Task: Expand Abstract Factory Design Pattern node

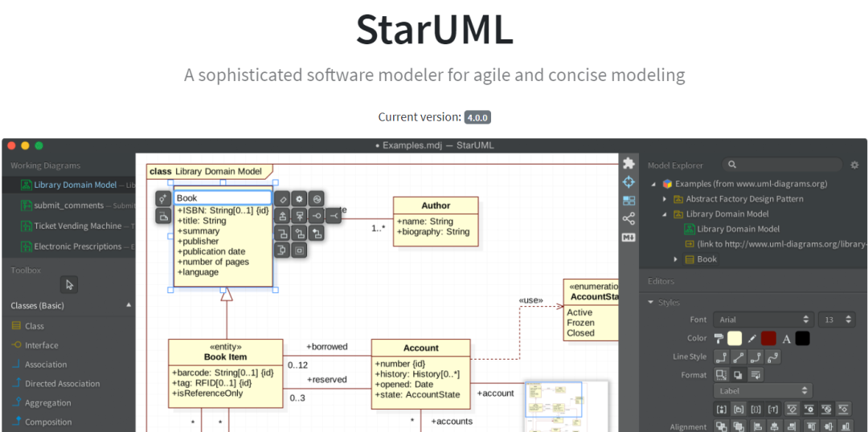Action: tap(665, 199)
